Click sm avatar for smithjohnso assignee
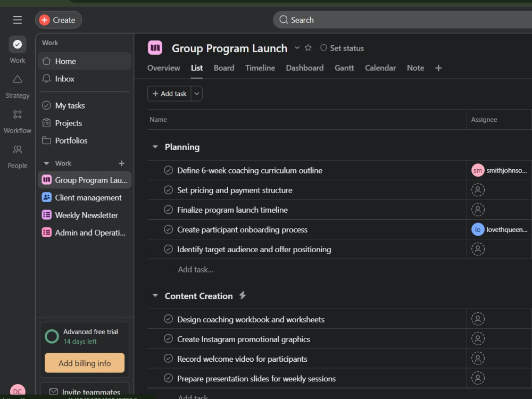Viewport: 532px width, 399px height. tap(478, 170)
